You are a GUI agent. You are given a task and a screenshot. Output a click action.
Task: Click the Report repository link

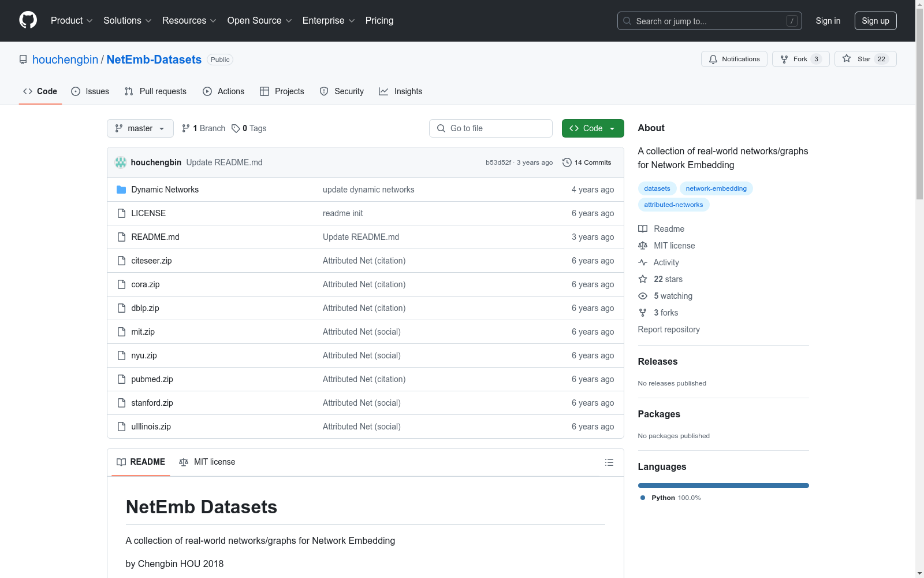pos(669,329)
